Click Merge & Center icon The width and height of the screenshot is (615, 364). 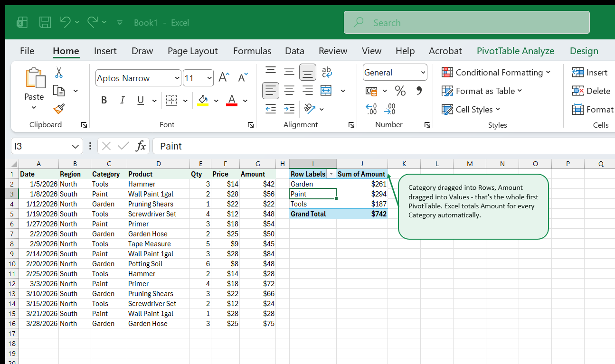click(x=326, y=90)
